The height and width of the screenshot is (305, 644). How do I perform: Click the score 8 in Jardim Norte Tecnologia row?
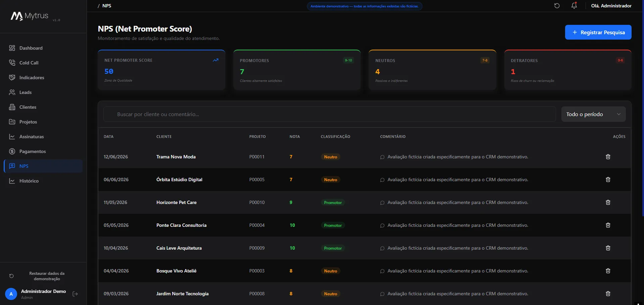291,294
